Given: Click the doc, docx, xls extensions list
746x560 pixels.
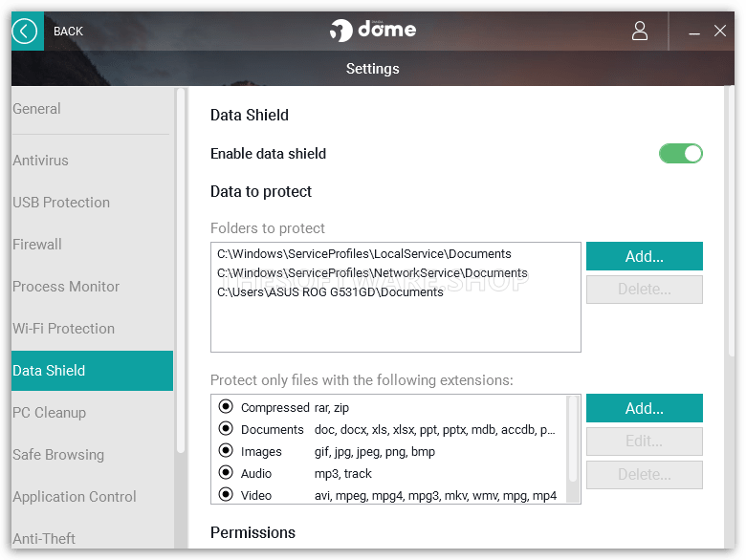Looking at the screenshot, I should pos(434,430).
